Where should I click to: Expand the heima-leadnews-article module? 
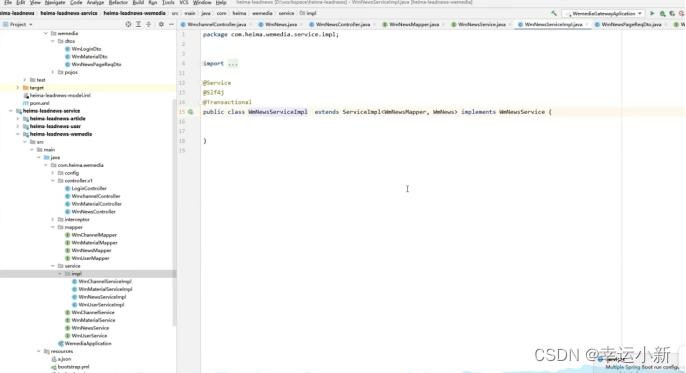tap(18, 119)
